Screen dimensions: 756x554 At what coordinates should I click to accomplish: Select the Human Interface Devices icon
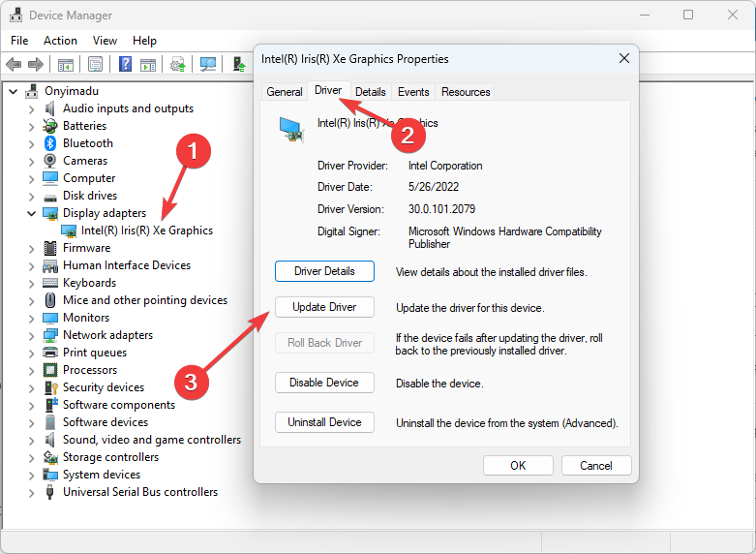pos(50,266)
